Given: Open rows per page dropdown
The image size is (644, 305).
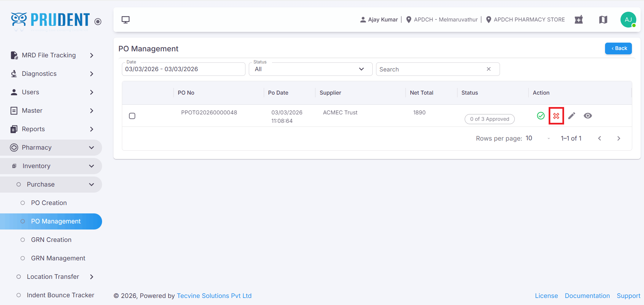Looking at the screenshot, I should coord(538,138).
